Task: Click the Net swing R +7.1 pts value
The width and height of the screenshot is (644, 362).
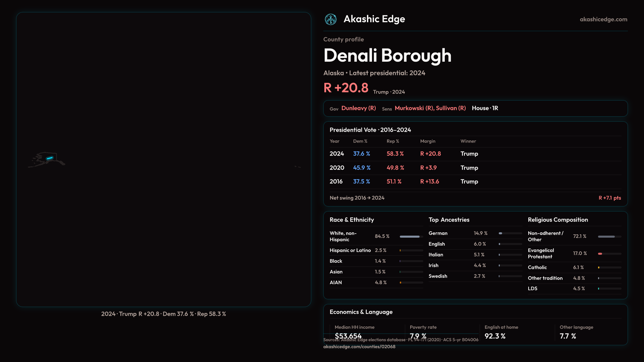Action: [x=609, y=198]
